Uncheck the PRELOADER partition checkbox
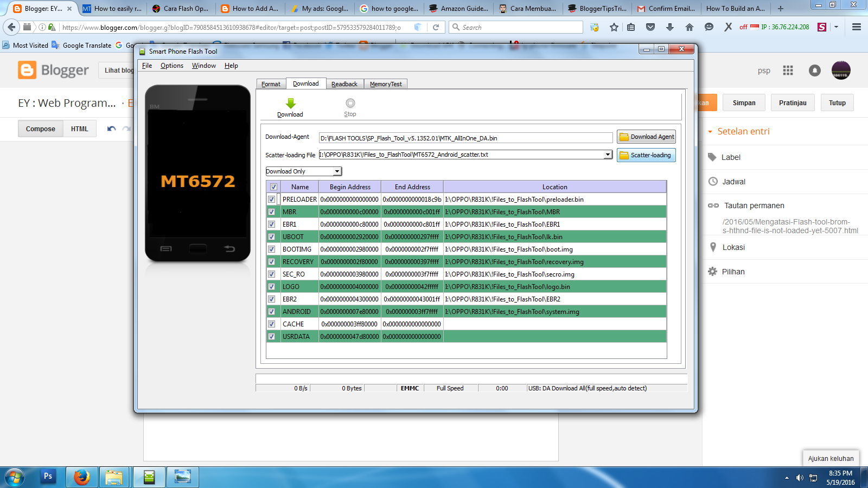The height and width of the screenshot is (488, 868). (x=272, y=200)
